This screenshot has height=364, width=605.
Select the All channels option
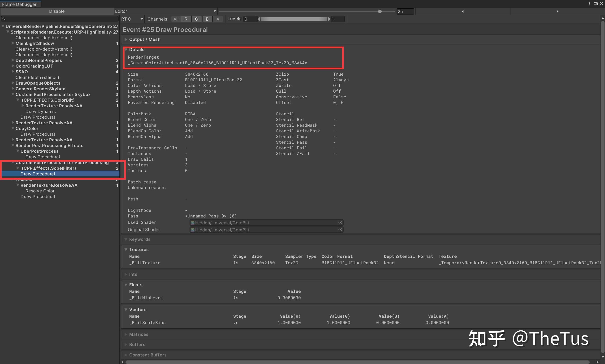coord(176,19)
